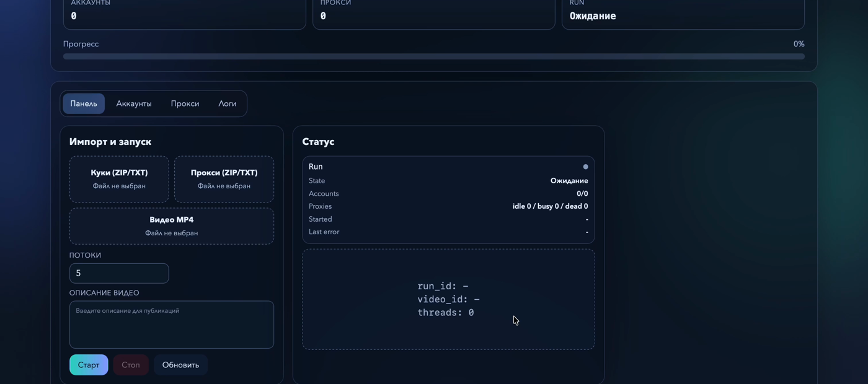Choose a file in Куки (ZIP/TXT) dropzone
The height and width of the screenshot is (384, 868).
(119, 179)
